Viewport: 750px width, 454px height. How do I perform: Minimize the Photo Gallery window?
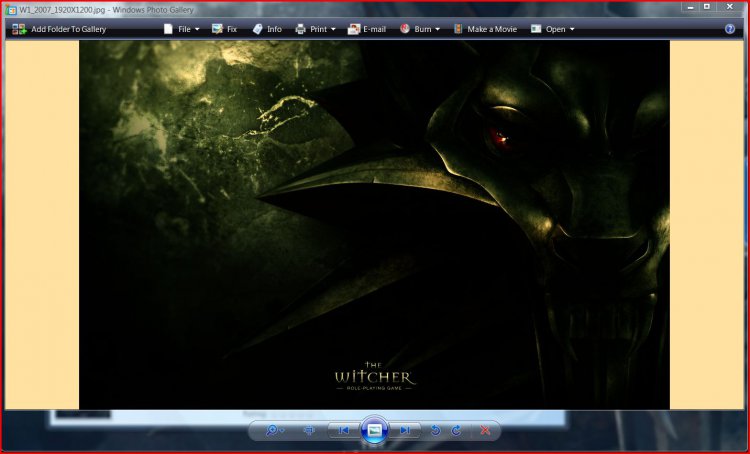pos(691,7)
